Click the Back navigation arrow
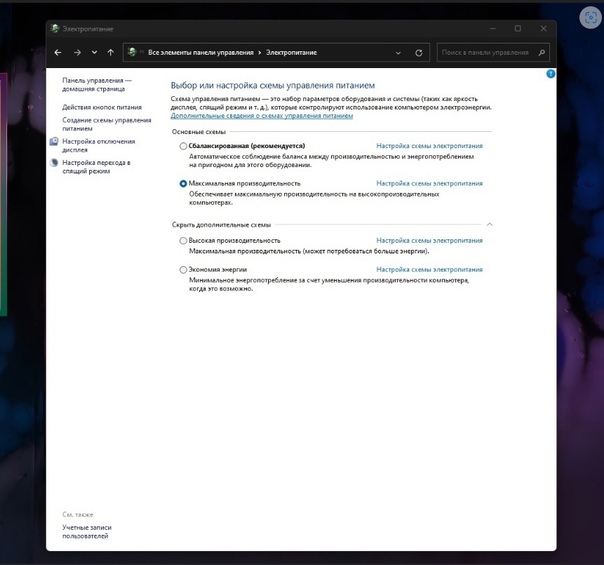 (58, 52)
